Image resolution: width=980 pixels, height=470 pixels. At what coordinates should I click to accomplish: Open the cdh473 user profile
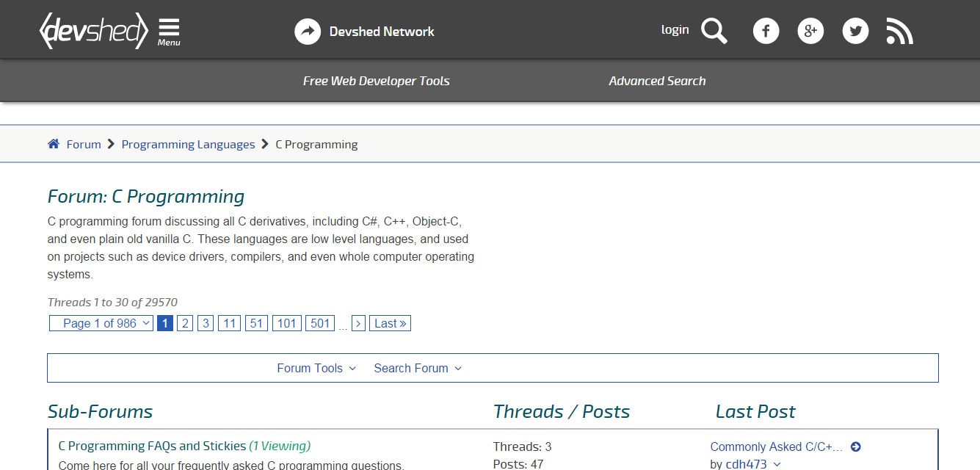click(746, 464)
